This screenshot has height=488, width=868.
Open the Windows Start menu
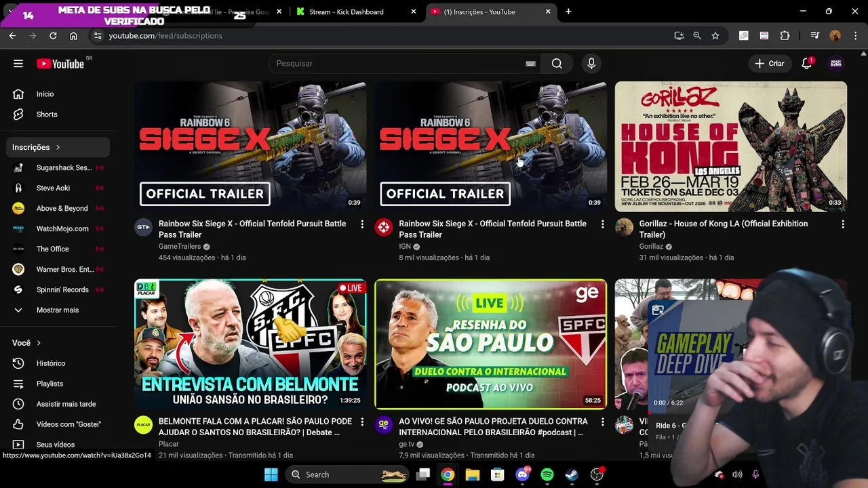tap(271, 474)
